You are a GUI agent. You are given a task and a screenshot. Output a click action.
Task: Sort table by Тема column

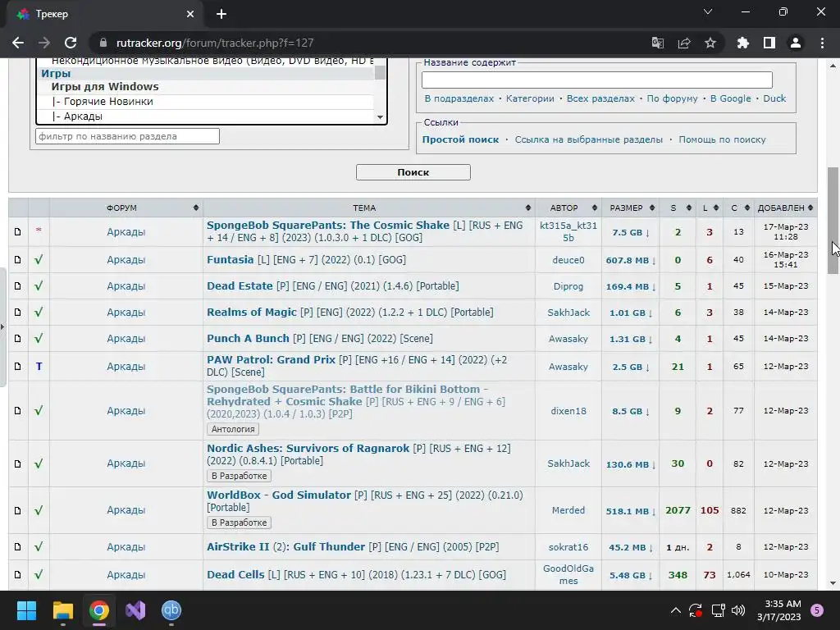pos(369,208)
